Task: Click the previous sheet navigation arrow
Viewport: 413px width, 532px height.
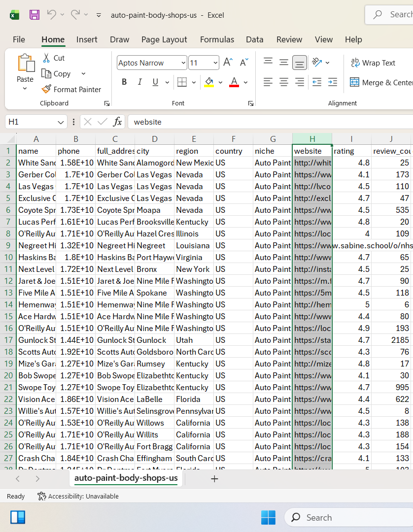Action: pyautogui.click(x=18, y=479)
